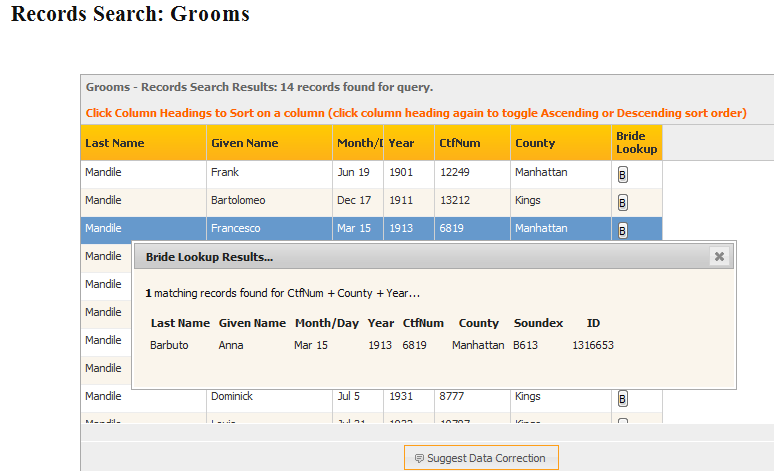Sort results by County column
The height and width of the screenshot is (471, 774).
point(561,143)
